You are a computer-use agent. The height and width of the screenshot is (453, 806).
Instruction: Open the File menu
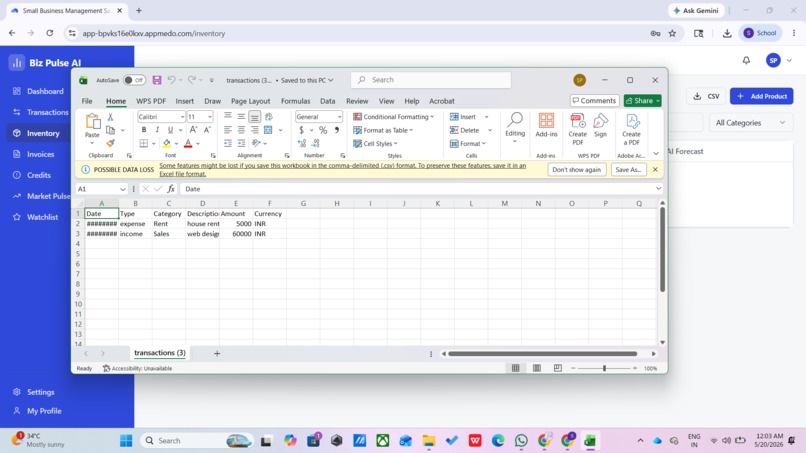click(x=87, y=101)
